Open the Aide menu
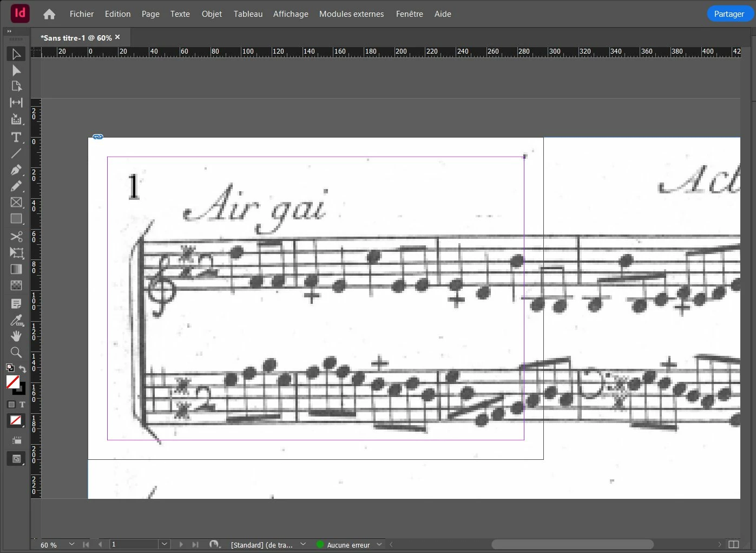The width and height of the screenshot is (756, 553). (443, 14)
